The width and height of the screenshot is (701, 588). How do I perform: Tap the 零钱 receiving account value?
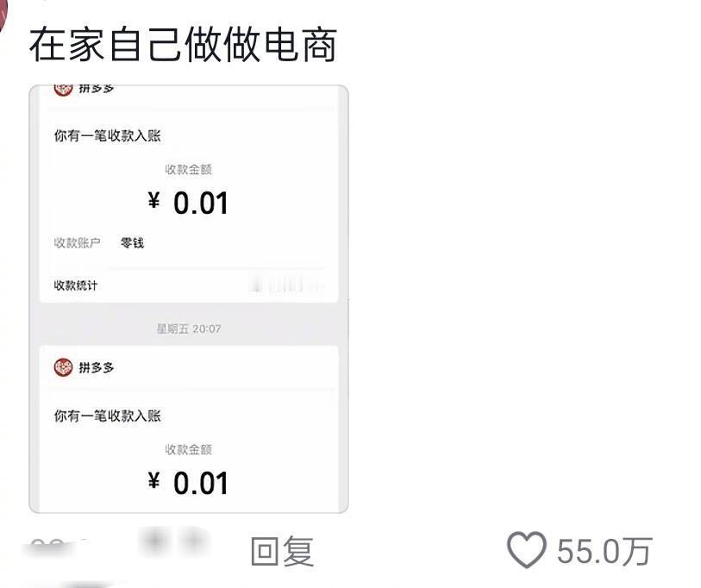click(132, 243)
